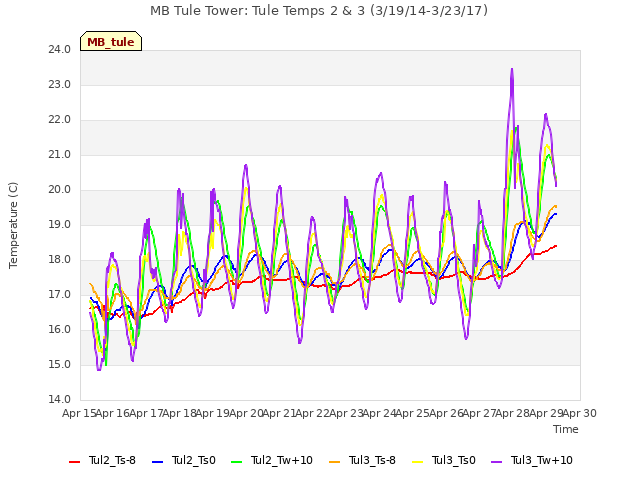This screenshot has height=480, width=640.
Task: Click the 14.0 y-axis tick label
Action: coord(60,400)
